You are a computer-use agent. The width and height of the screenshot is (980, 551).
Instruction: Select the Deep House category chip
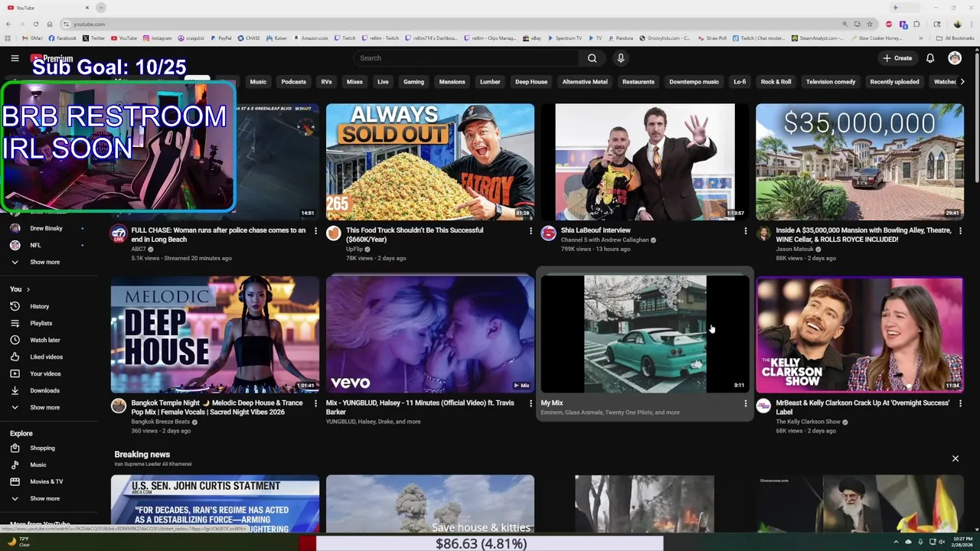531,82
